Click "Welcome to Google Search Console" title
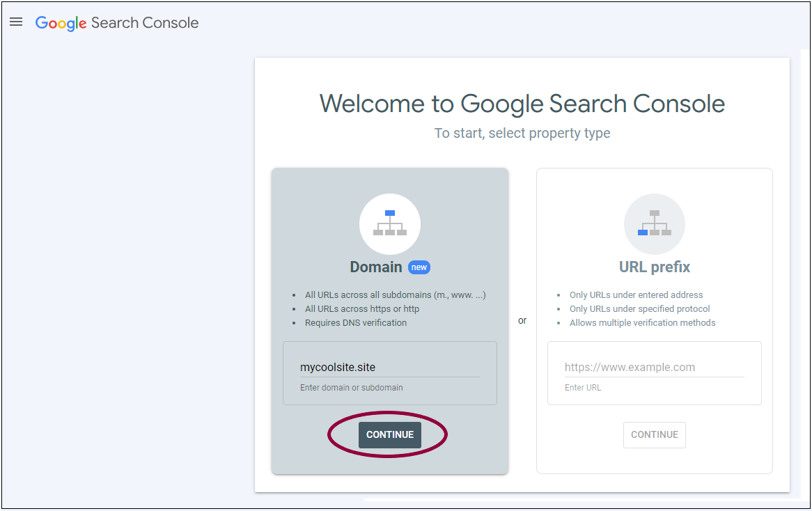The width and height of the screenshot is (812, 511). tap(522, 104)
